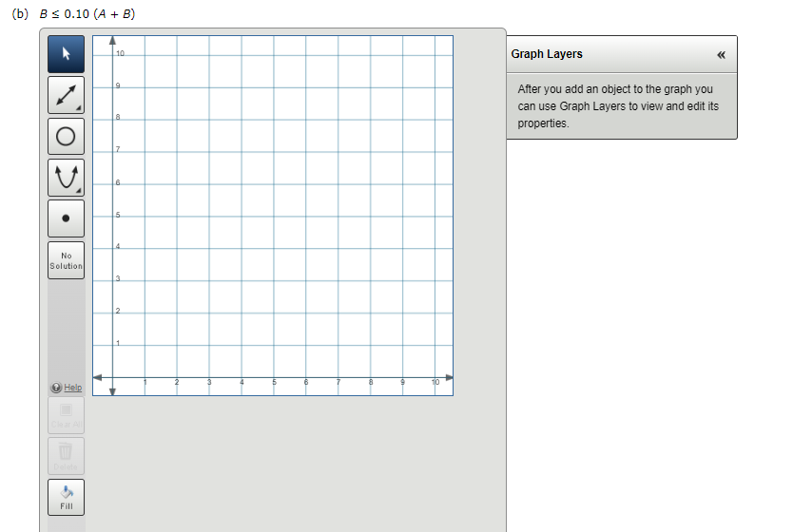Click the Clear All button

tap(66, 416)
